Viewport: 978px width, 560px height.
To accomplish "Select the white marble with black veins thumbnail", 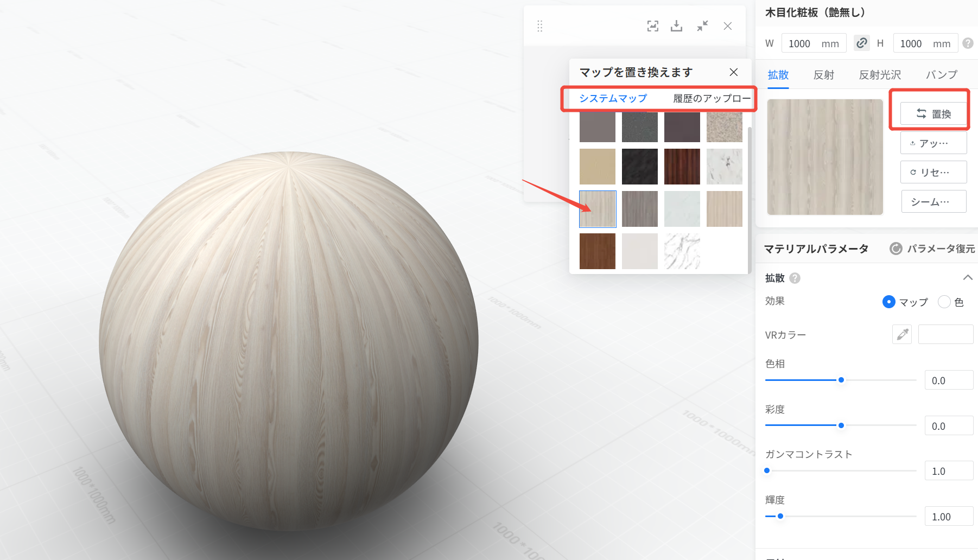I will (682, 251).
